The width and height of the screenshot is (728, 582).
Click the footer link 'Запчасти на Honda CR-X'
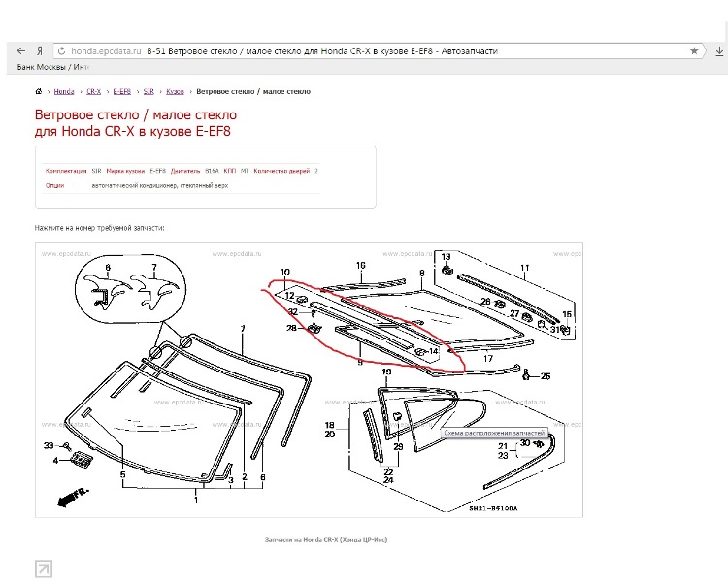click(x=326, y=539)
